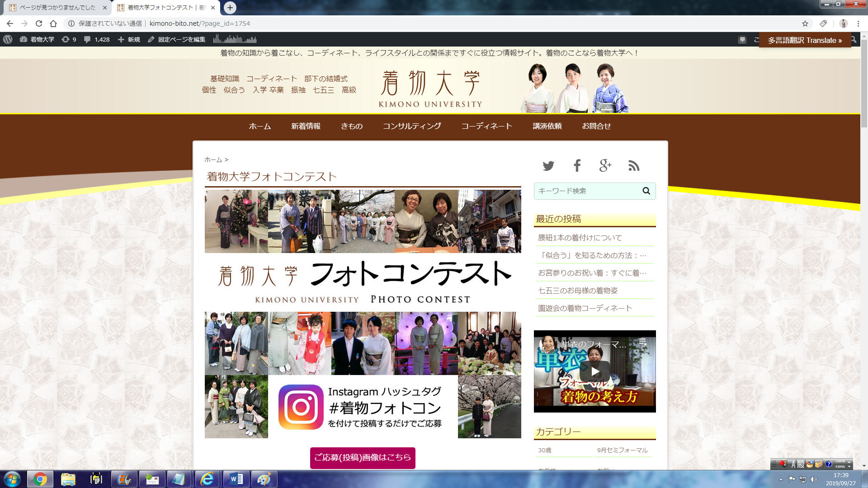868x488 pixels.
Task: Click 固定ページを編集 in admin bar
Action: (x=177, y=39)
